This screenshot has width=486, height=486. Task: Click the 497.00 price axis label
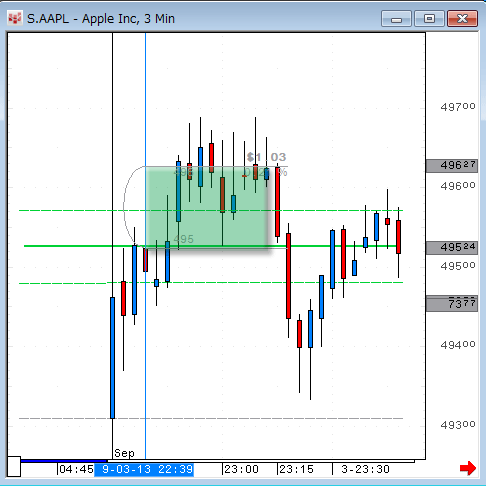[x=457, y=107]
